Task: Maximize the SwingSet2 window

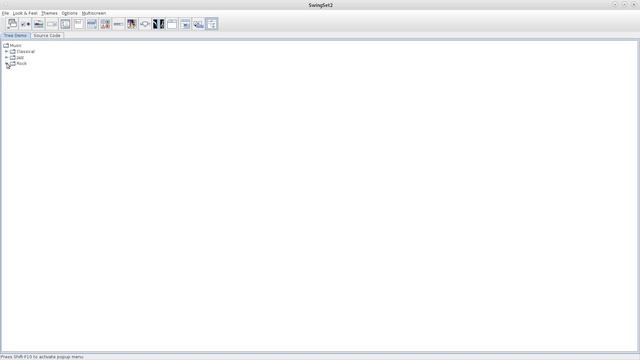Action: tap(624, 4)
